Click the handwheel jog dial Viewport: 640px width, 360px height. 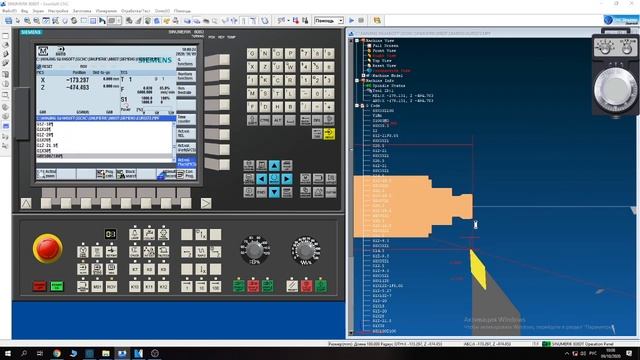tap(616, 91)
